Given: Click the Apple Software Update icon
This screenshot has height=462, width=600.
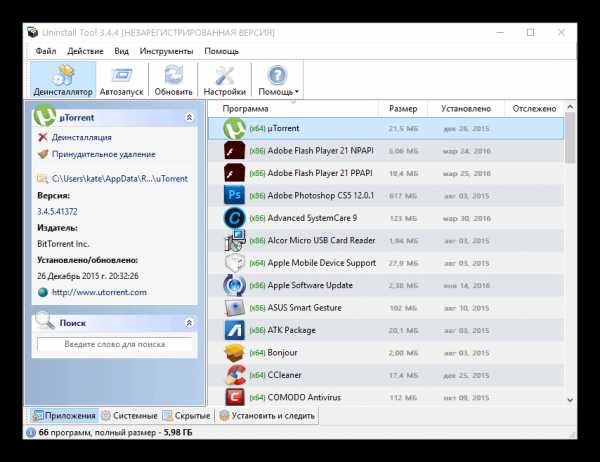Looking at the screenshot, I should click(234, 285).
